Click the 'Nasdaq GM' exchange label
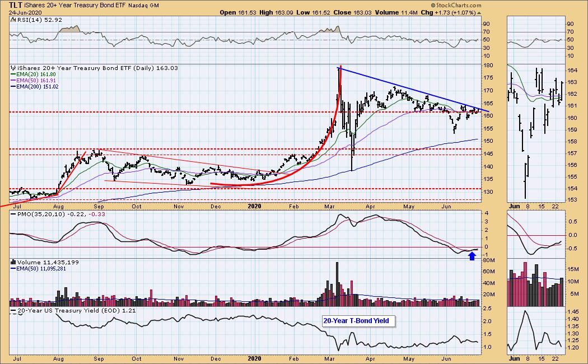 [143, 6]
